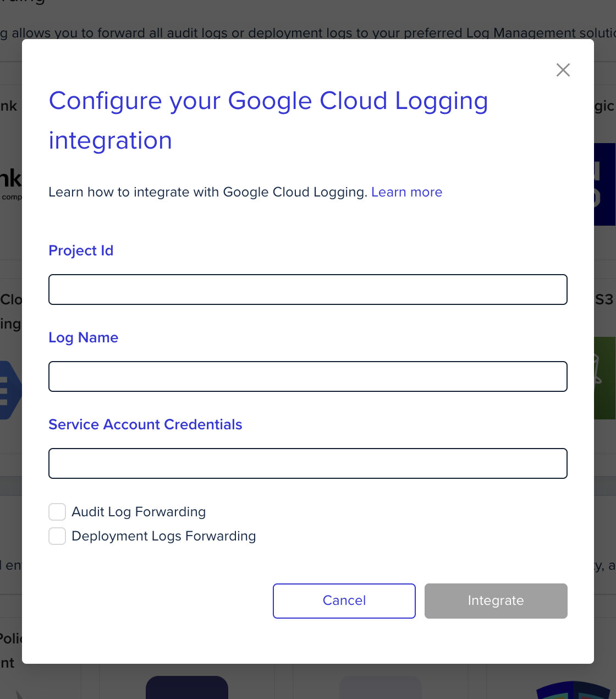
Task: Click the Cloud Logging text label behind dialog
Action: coord(11,311)
